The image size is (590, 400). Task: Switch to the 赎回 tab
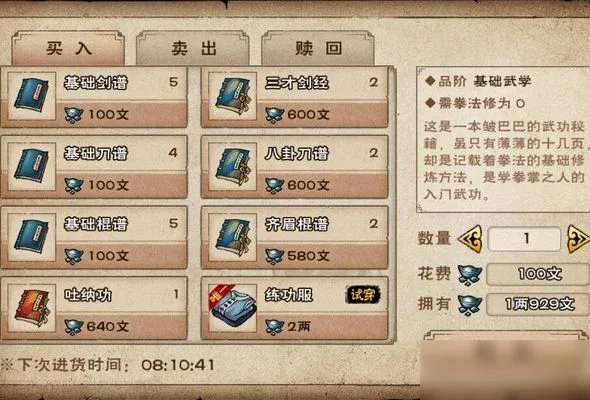coord(318,48)
